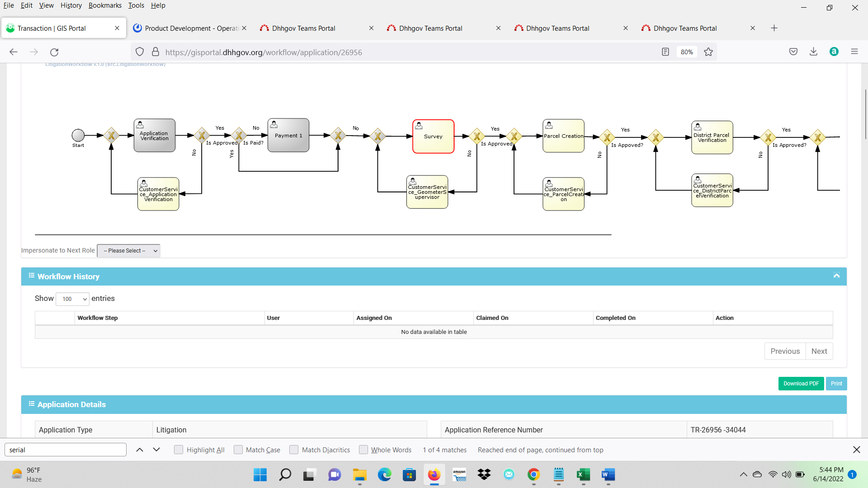Click the Previous pagination button
The width and height of the screenshot is (868, 488).
(785, 351)
